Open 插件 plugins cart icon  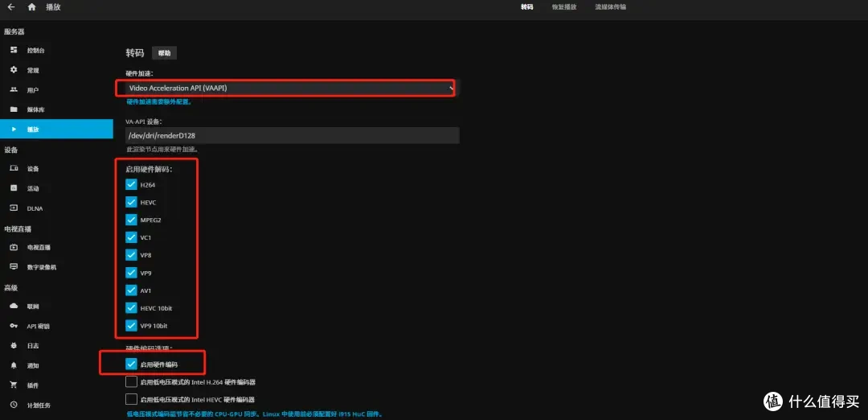pos(14,385)
